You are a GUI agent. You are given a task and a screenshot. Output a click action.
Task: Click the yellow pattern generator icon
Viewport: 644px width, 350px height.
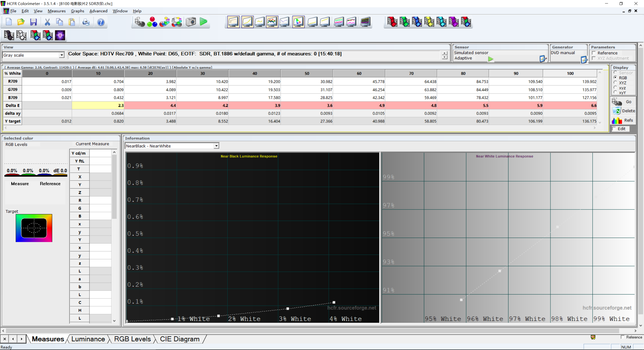(x=429, y=22)
